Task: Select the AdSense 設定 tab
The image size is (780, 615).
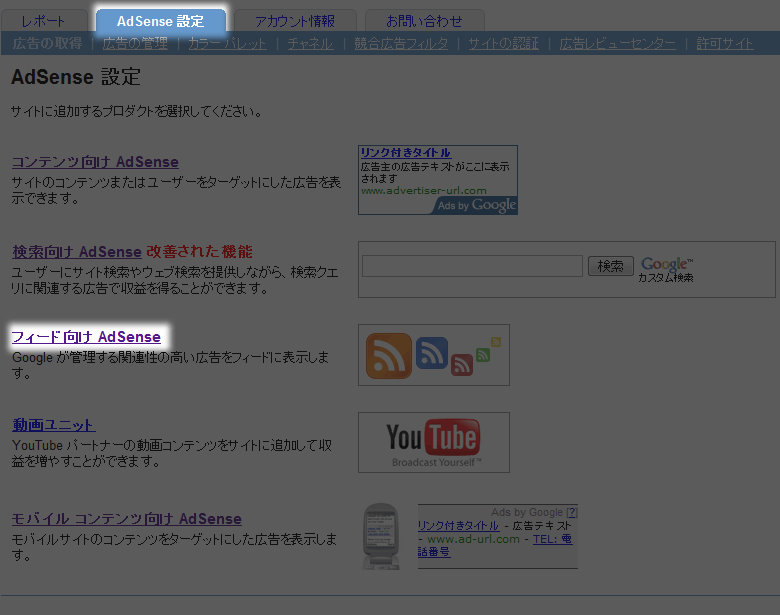Action: click(x=160, y=21)
